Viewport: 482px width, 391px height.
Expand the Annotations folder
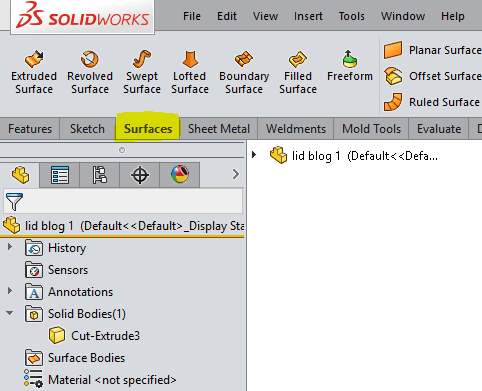(x=10, y=291)
